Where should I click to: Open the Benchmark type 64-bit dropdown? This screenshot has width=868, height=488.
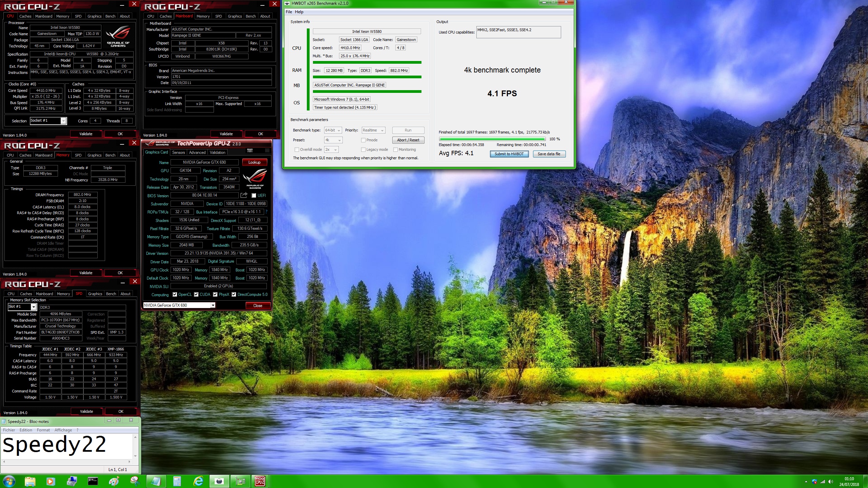[x=333, y=130]
